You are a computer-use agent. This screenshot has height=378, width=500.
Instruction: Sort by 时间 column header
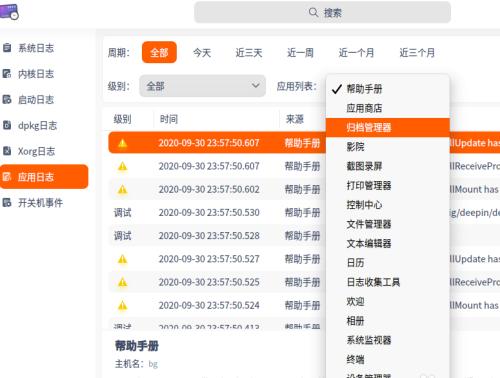point(169,119)
